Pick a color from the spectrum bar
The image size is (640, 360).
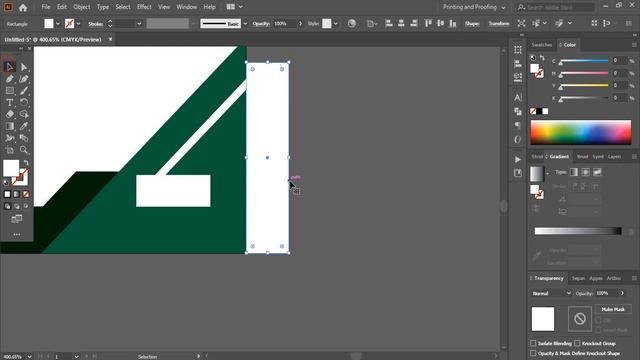point(581,132)
